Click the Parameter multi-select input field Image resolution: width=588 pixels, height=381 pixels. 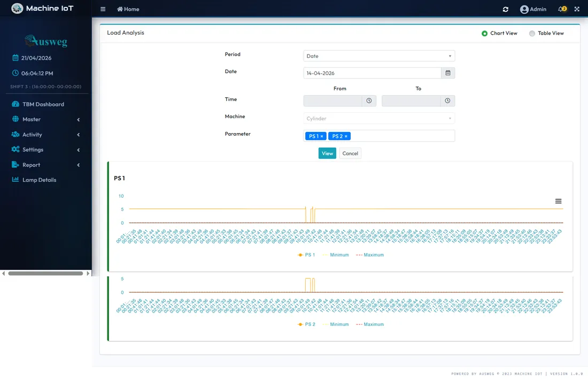pos(379,136)
